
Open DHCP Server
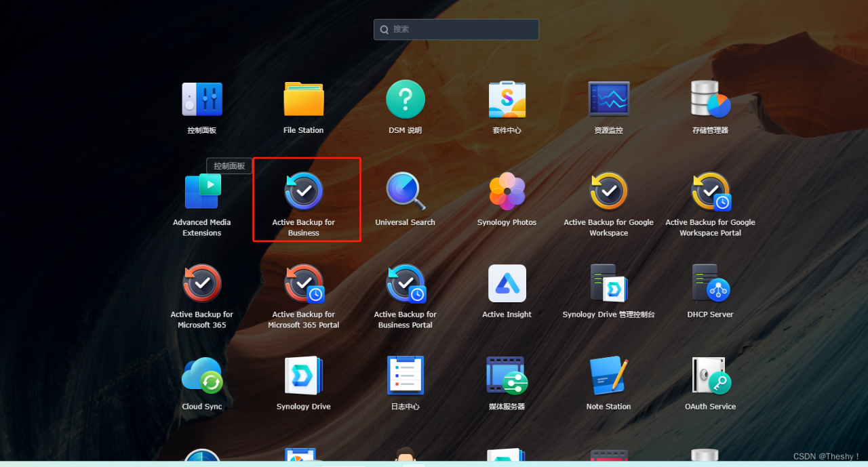(710, 283)
